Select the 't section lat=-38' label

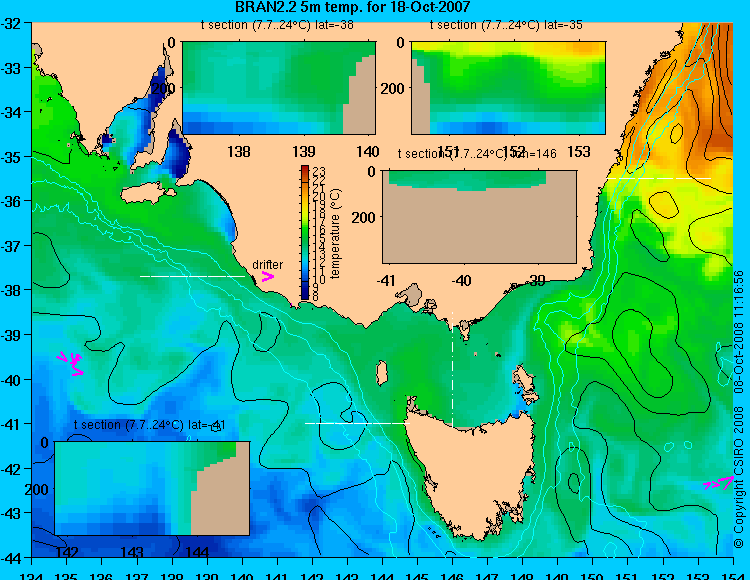coord(277,25)
